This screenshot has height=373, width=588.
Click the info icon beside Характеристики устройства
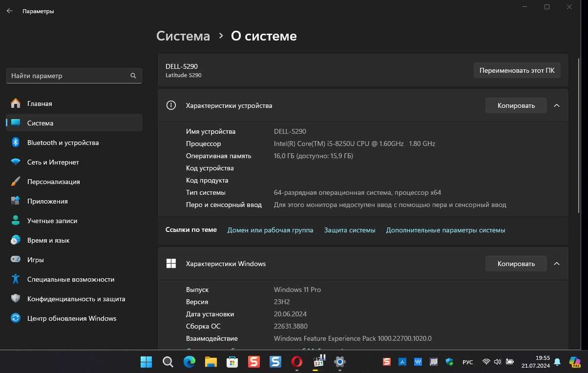(171, 105)
